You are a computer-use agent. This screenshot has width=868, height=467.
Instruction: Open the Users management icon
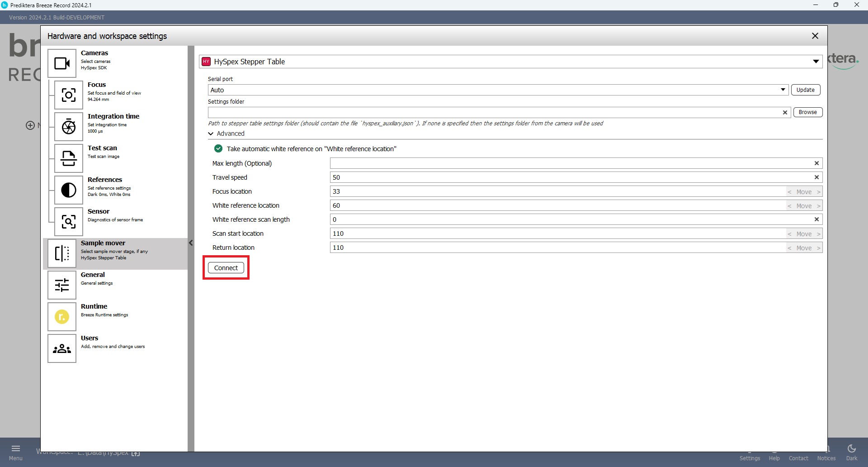[x=62, y=348]
